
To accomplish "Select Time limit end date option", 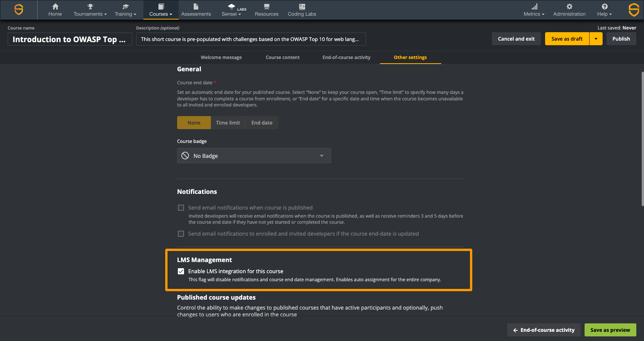I will tap(228, 123).
